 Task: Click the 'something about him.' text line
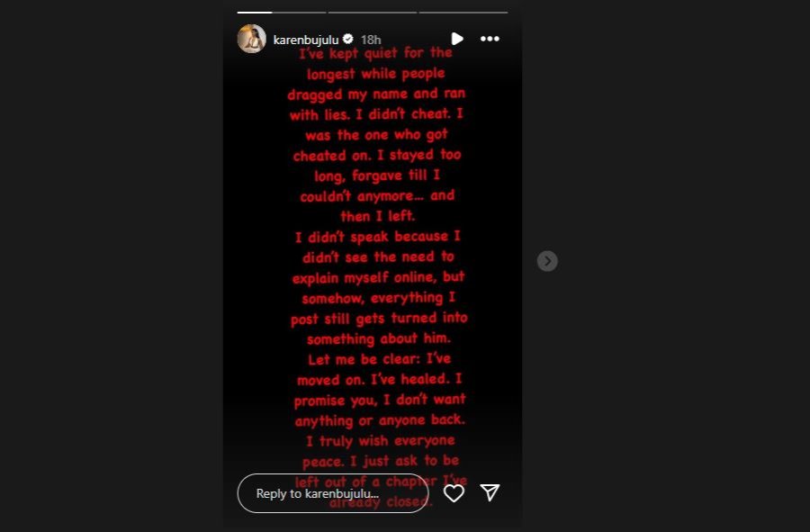point(379,338)
